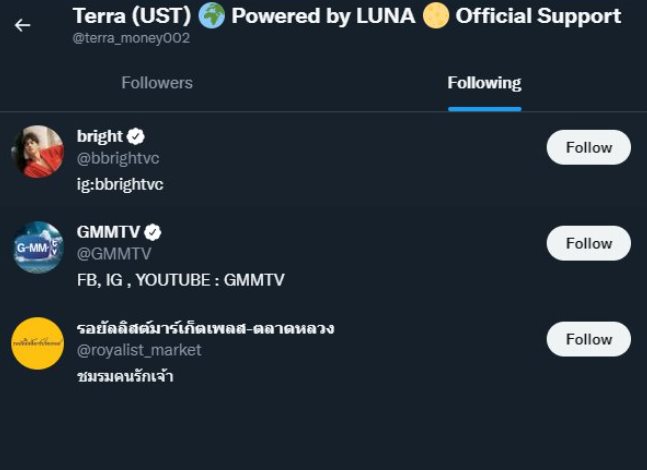Click bright's verified badge icon
The width and height of the screenshot is (647, 470).
tap(137, 137)
